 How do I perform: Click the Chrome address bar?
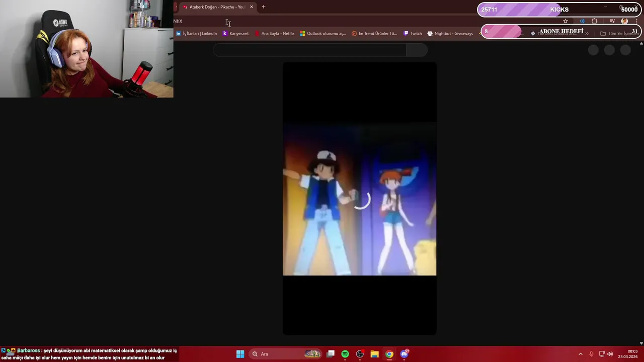[x=365, y=21]
